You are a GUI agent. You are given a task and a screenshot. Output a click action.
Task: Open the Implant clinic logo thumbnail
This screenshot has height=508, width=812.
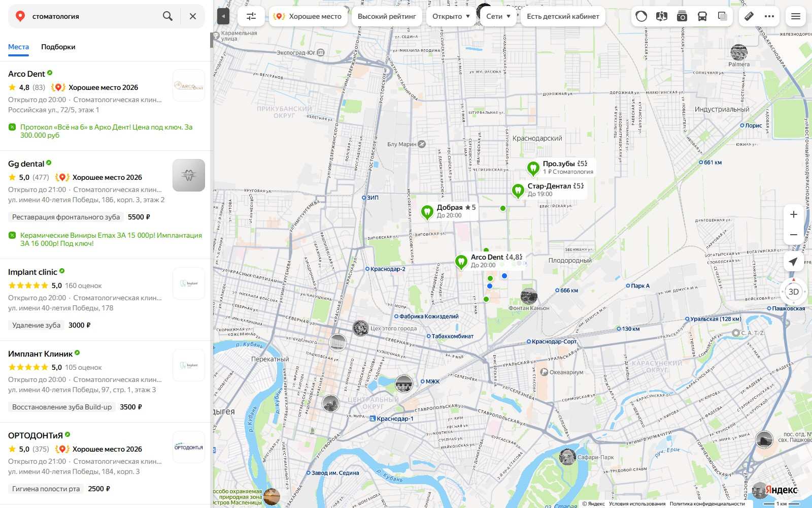(189, 283)
